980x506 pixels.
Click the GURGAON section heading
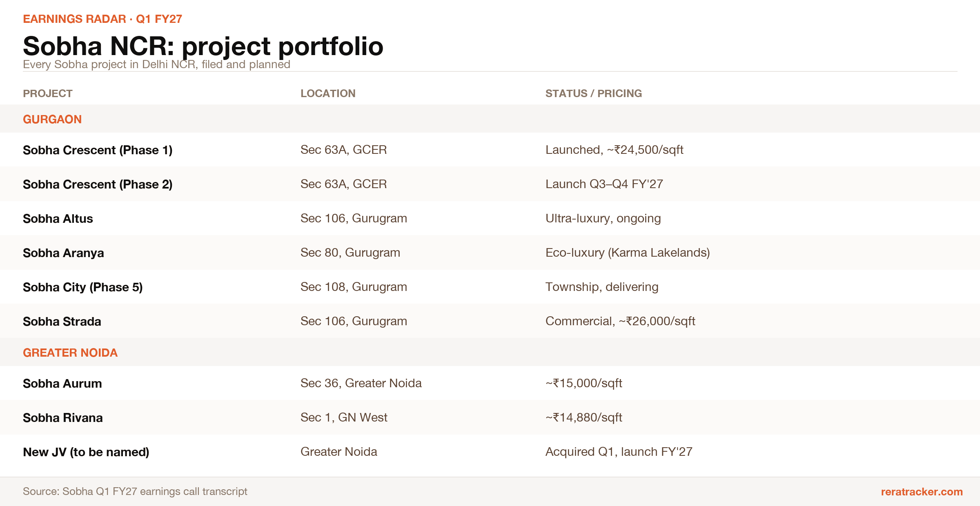tap(52, 119)
